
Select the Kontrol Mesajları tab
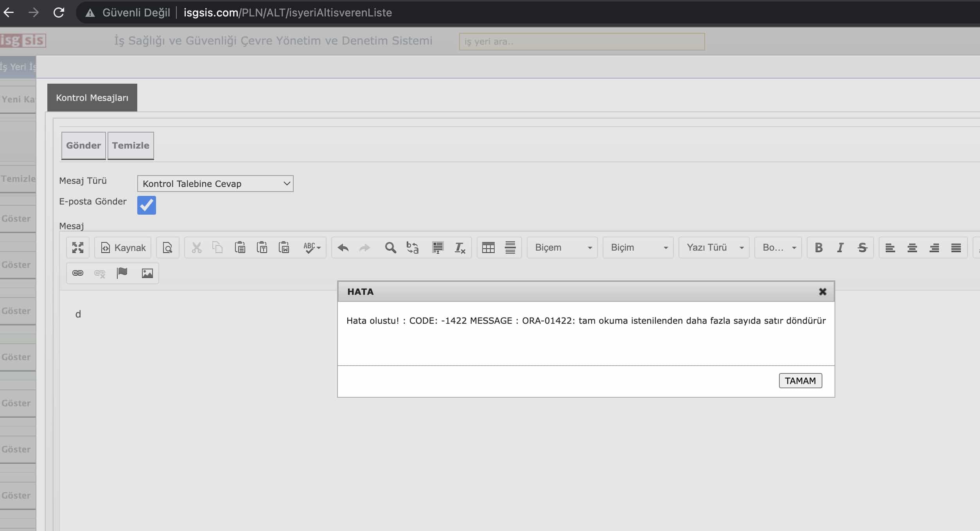click(x=92, y=98)
